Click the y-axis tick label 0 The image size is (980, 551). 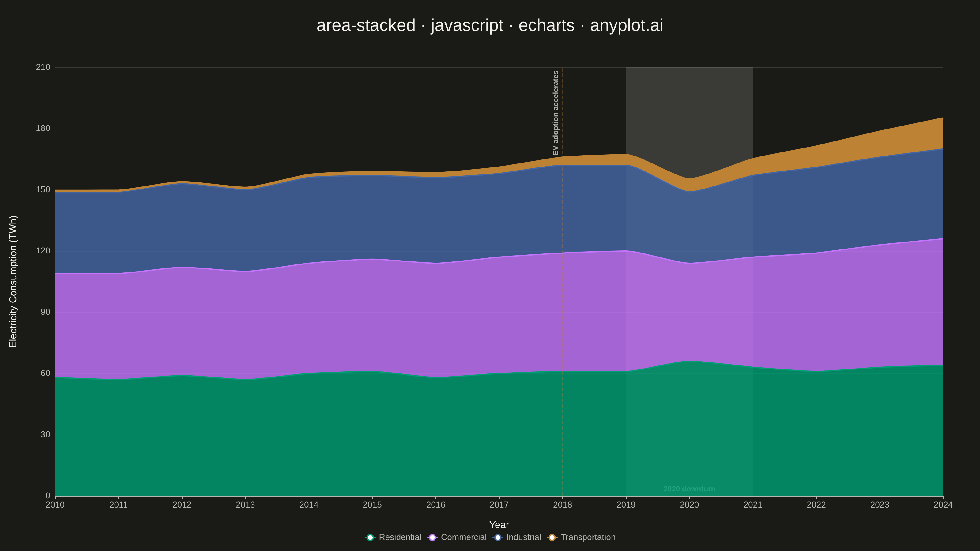click(47, 496)
